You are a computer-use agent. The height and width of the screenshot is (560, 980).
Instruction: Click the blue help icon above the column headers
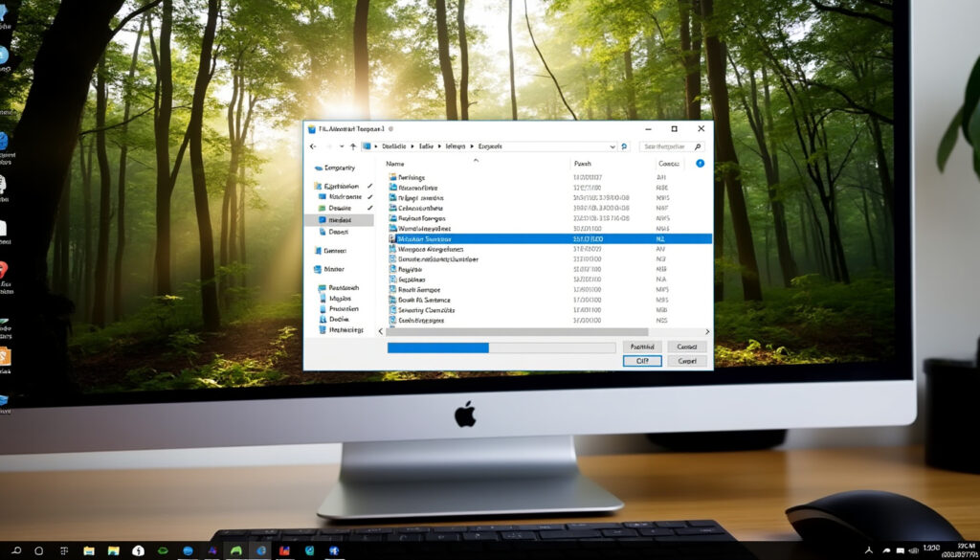(700, 164)
